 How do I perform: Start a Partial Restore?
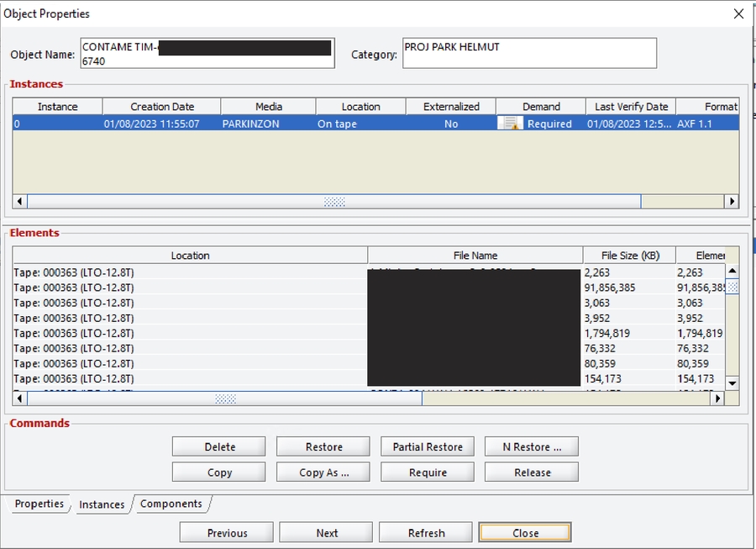(428, 446)
